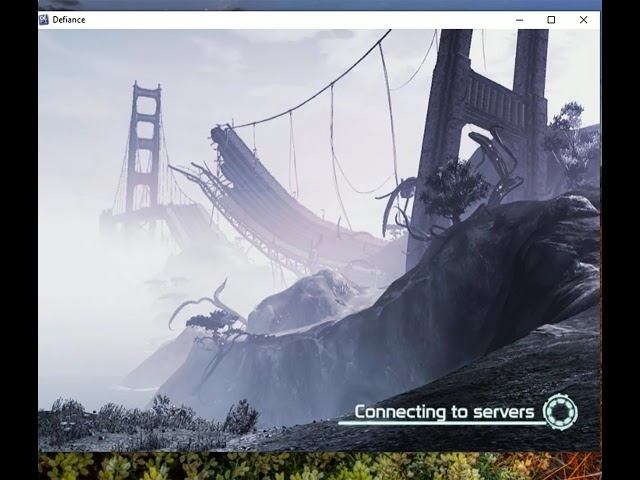Click the 'Defiance' window title text

click(x=69, y=20)
